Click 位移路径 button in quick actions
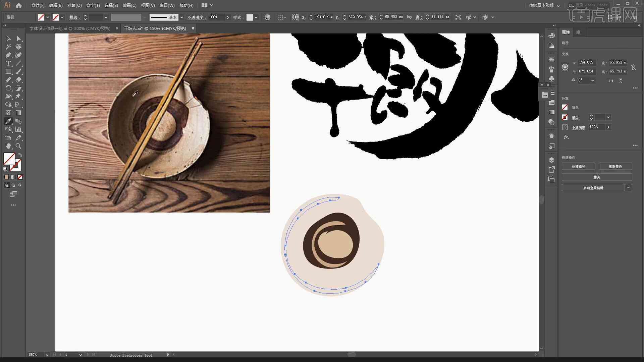The width and height of the screenshot is (644, 362). point(579,166)
